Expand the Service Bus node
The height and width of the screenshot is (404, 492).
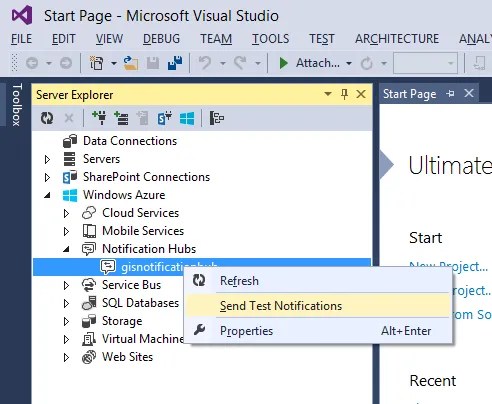pyautogui.click(x=66, y=285)
